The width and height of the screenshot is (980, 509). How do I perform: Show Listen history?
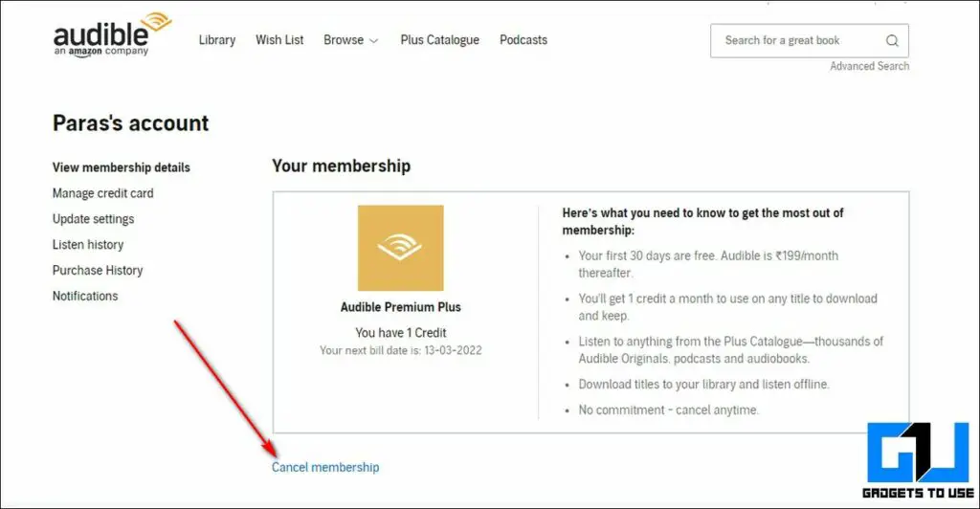(x=88, y=245)
